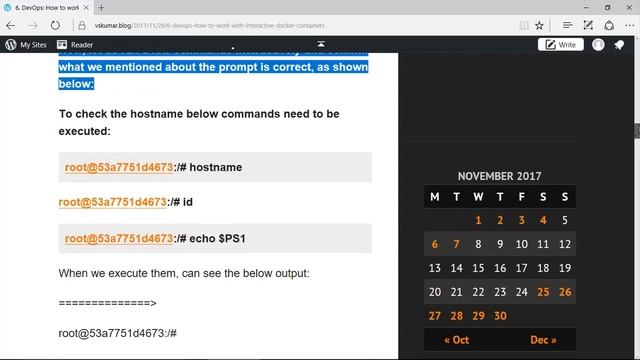The width and height of the screenshot is (640, 360).
Task: Open calendar posts for November 3
Action: 522,220
